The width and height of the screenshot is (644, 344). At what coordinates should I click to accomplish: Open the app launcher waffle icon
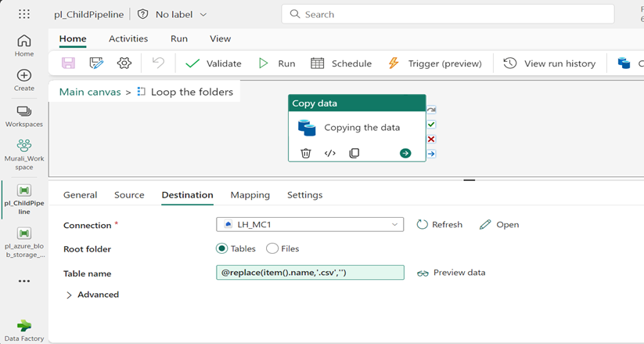[x=24, y=14]
